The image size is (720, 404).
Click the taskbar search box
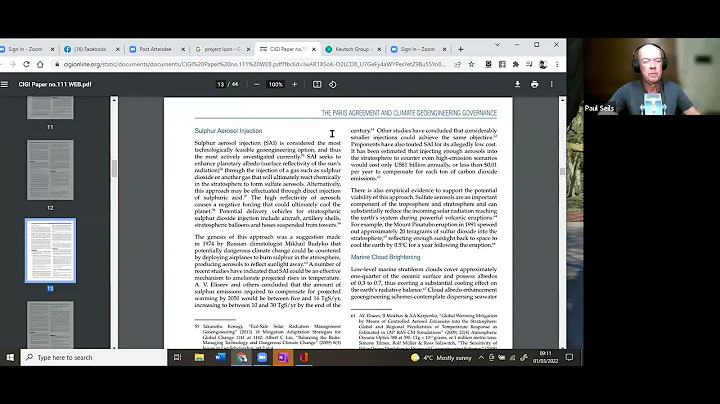94,357
